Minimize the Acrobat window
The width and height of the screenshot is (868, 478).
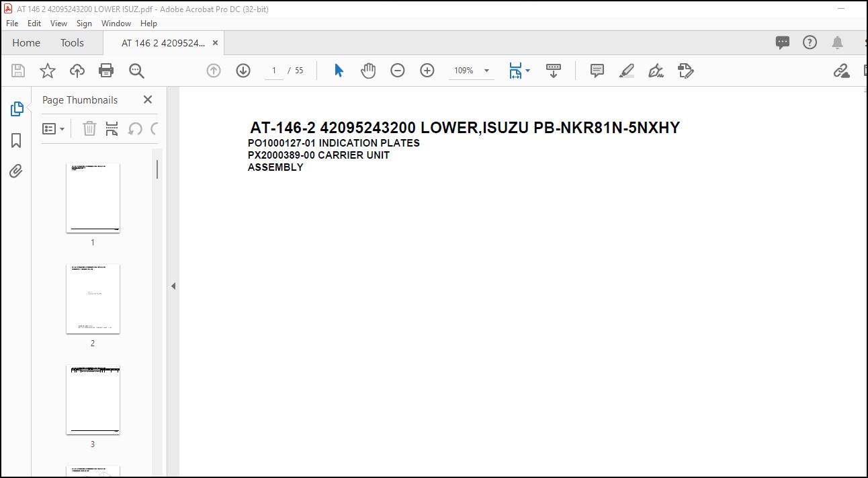click(840, 8)
